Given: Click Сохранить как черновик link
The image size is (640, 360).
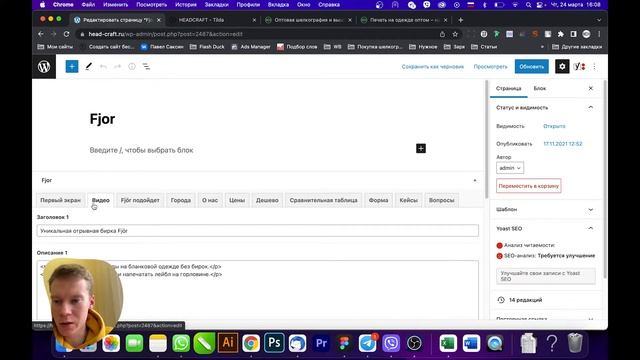Looking at the screenshot, I should pos(433,67).
